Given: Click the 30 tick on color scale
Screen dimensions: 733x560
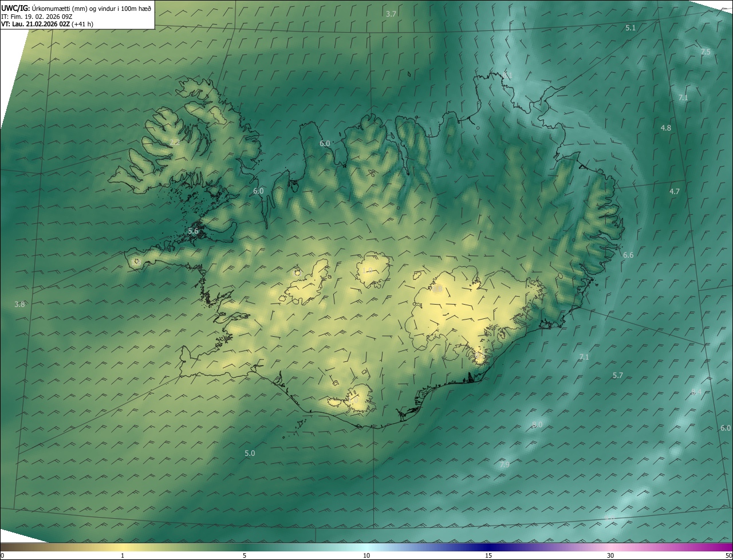Looking at the screenshot, I should coord(610,555).
